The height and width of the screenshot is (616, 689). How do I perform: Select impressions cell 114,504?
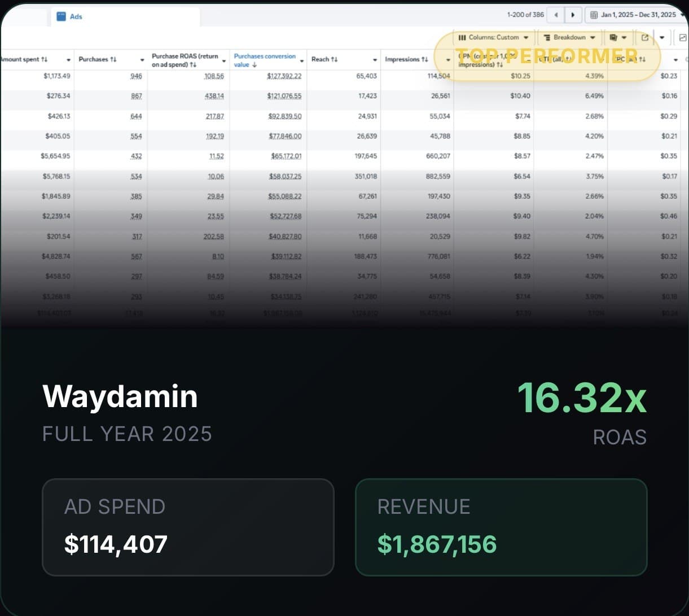[438, 76]
